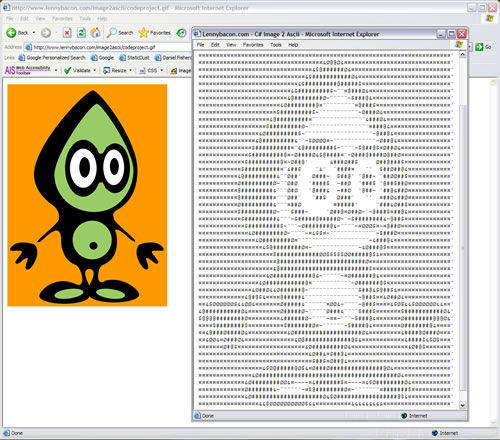Expand the CSS dropdown arrow

[162, 70]
